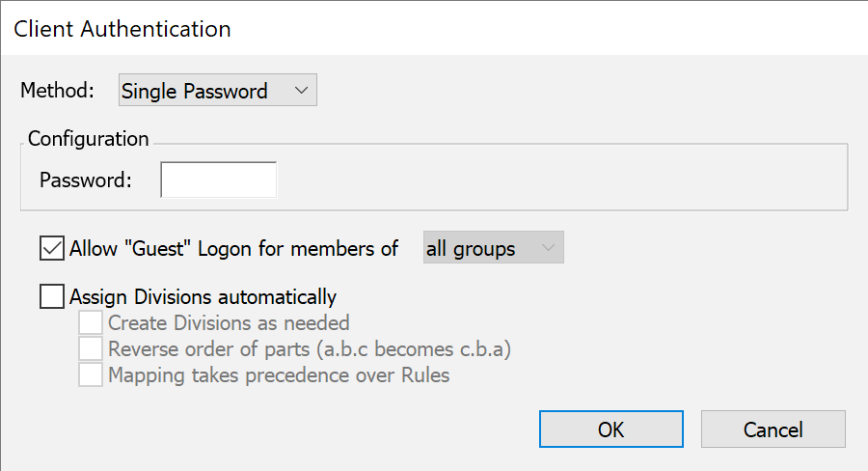Toggle Mapping takes precedence over Rules checkbox
The width and height of the screenshot is (868, 471).
[91, 374]
